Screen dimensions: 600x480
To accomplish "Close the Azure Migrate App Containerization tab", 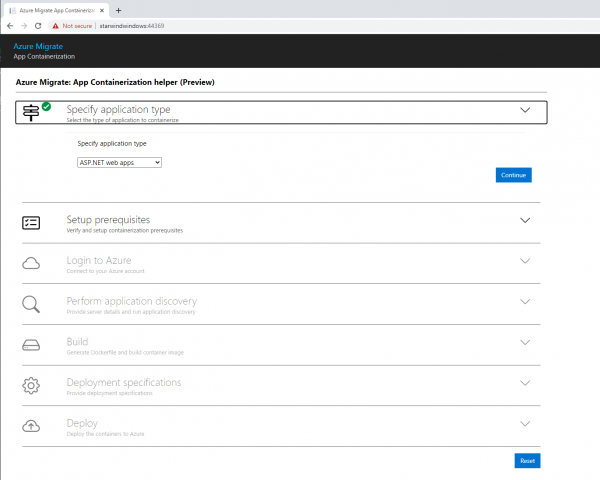I will 102,10.
